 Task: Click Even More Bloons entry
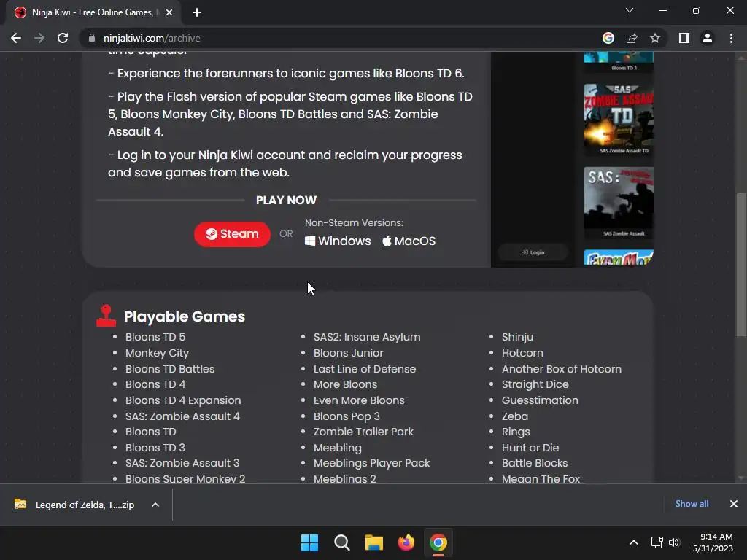pyautogui.click(x=359, y=400)
